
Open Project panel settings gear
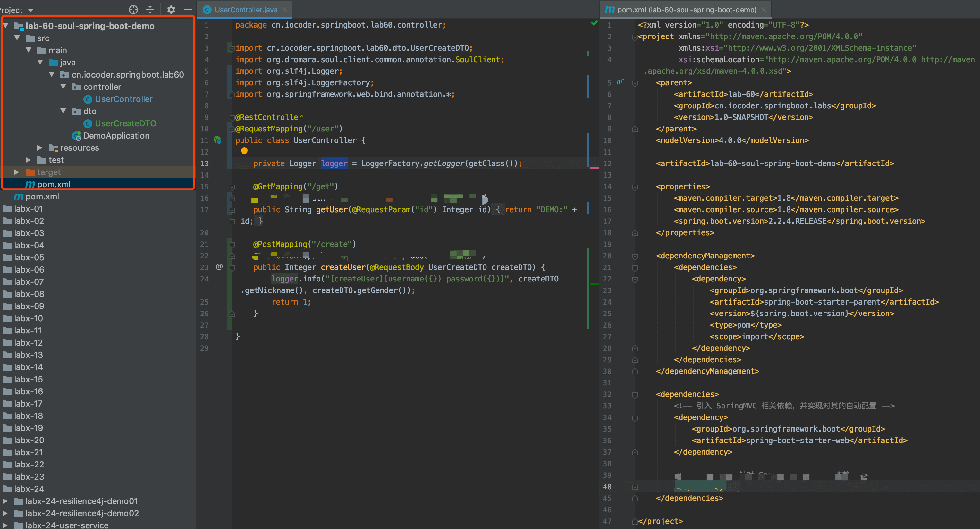[171, 10]
